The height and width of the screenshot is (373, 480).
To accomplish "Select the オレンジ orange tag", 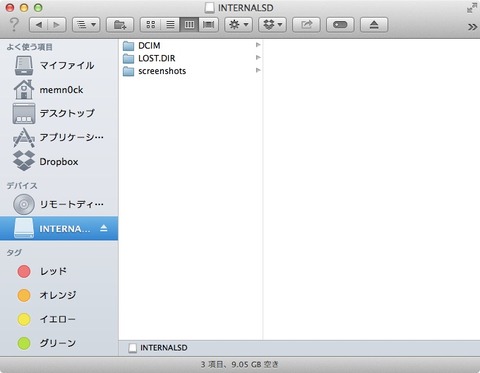I will click(59, 295).
